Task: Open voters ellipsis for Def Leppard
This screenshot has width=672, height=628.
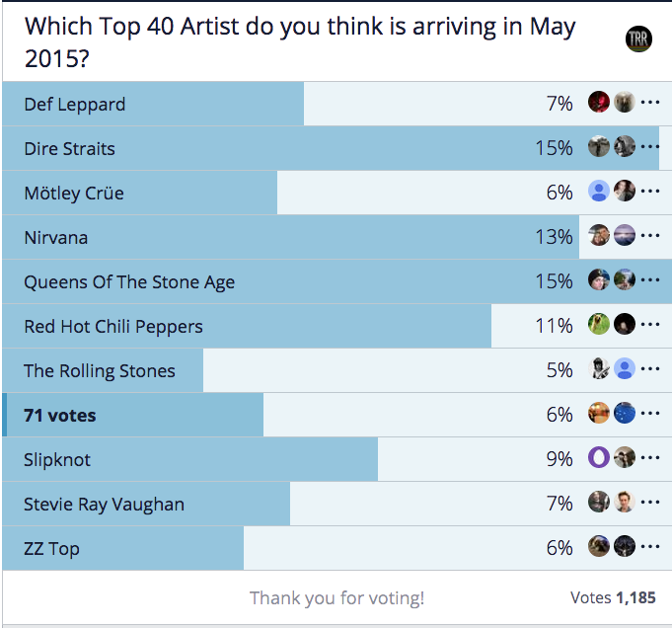Action: 650,102
